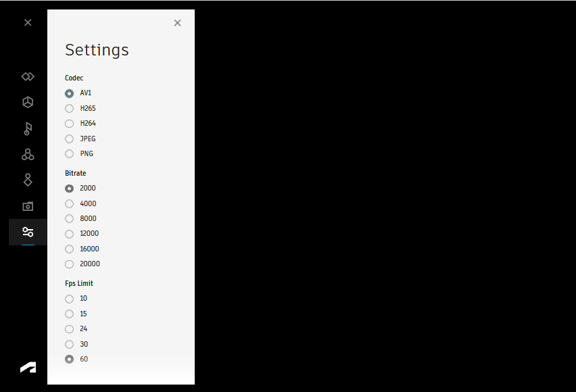Choose the PNG codec option

coord(70,154)
